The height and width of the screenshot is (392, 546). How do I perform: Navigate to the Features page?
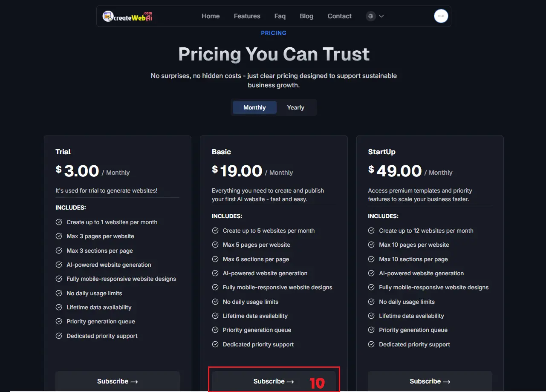pyautogui.click(x=247, y=16)
